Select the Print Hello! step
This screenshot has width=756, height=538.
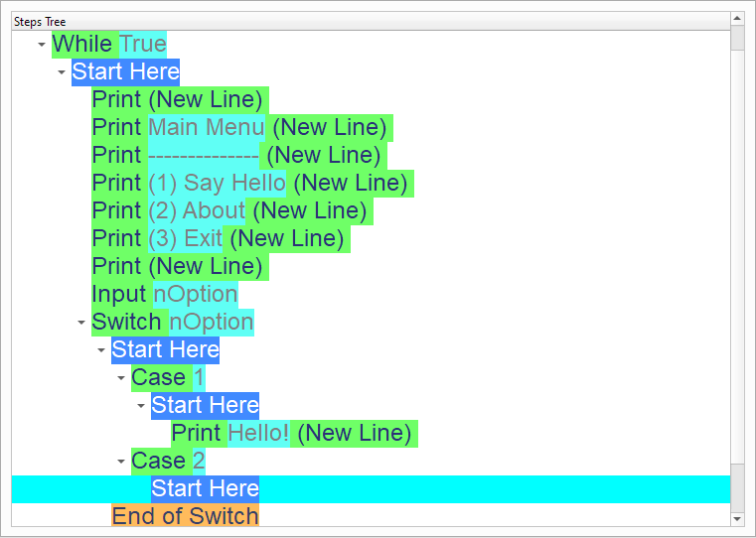click(x=293, y=433)
